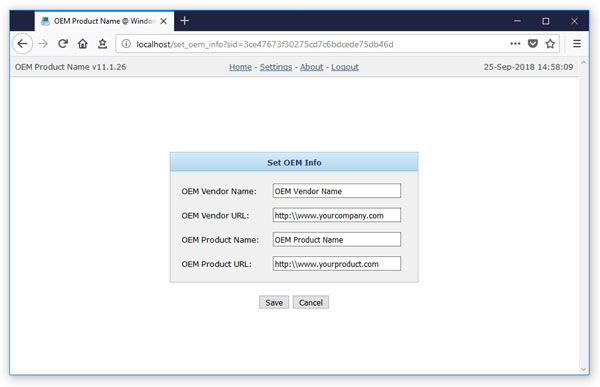600x387 pixels.
Task: Open the Settings link
Action: pyautogui.click(x=276, y=67)
